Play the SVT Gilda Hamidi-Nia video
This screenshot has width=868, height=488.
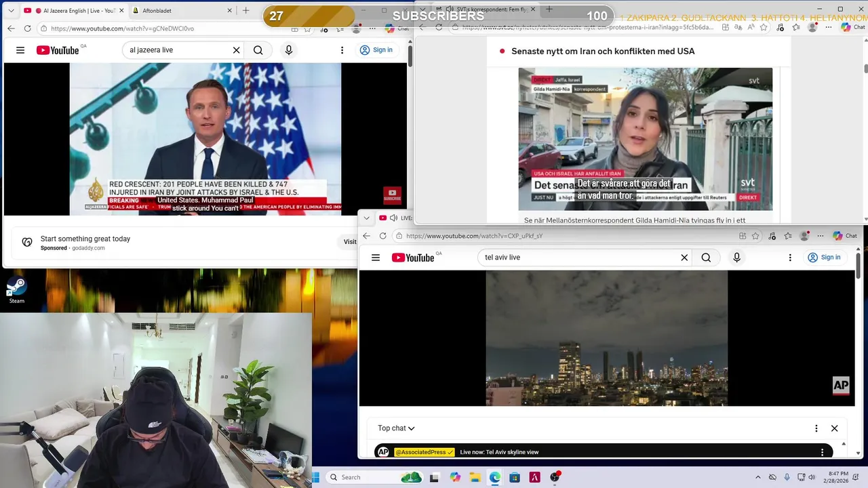coord(645,139)
